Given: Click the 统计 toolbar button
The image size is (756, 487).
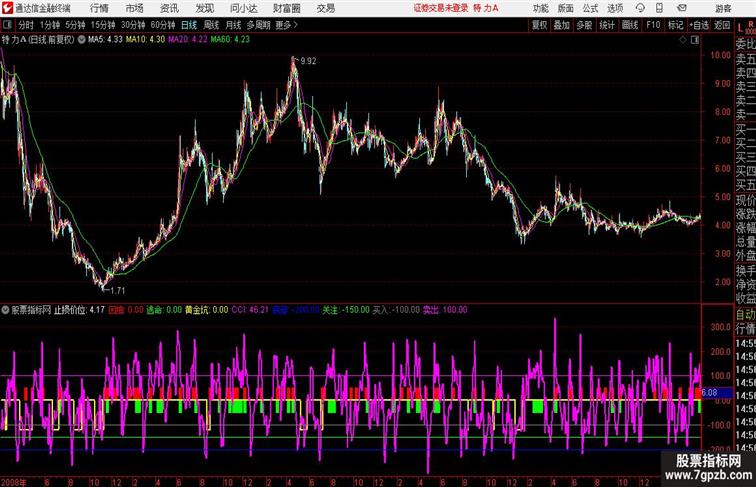Looking at the screenshot, I should pyautogui.click(x=607, y=25).
